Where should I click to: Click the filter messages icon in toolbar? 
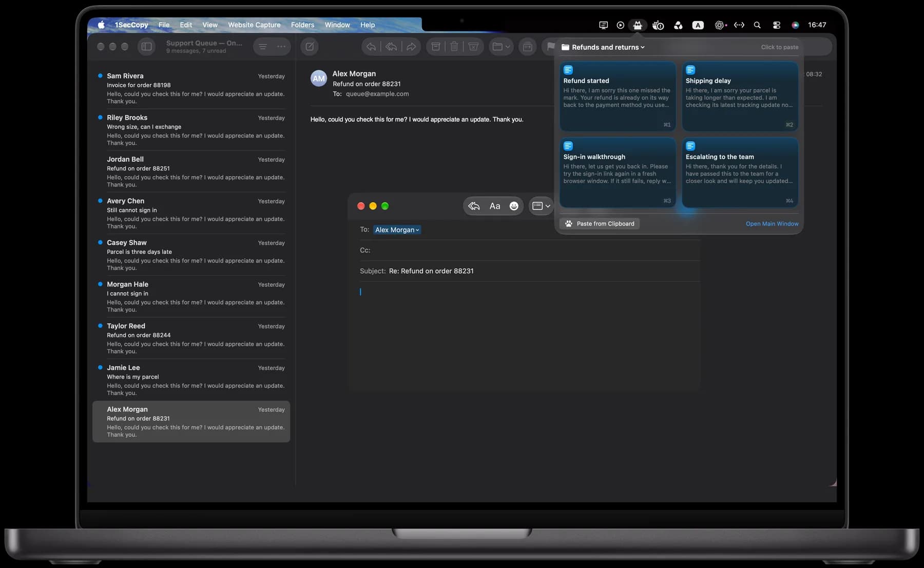(x=263, y=47)
